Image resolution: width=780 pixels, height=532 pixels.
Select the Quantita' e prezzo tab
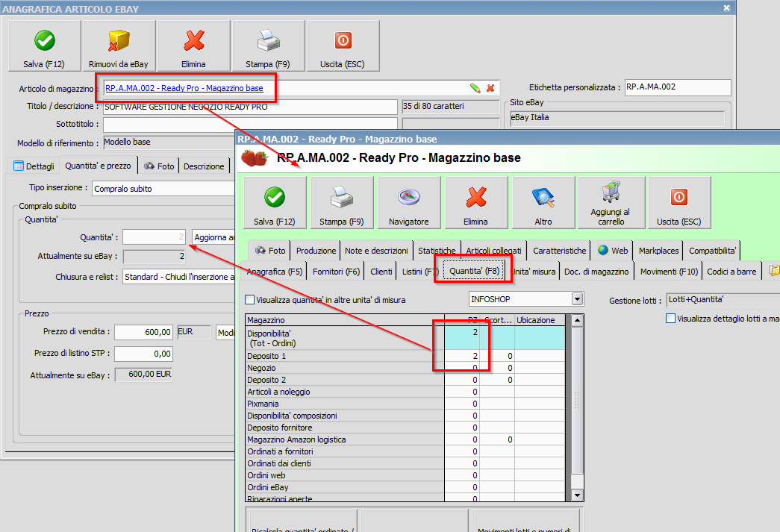[x=98, y=166]
